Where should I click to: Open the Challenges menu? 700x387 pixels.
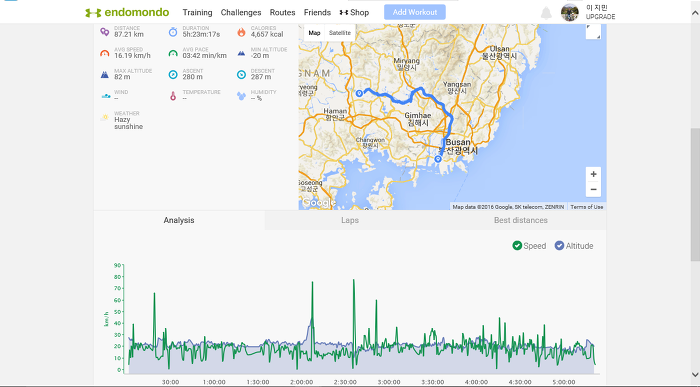241,12
